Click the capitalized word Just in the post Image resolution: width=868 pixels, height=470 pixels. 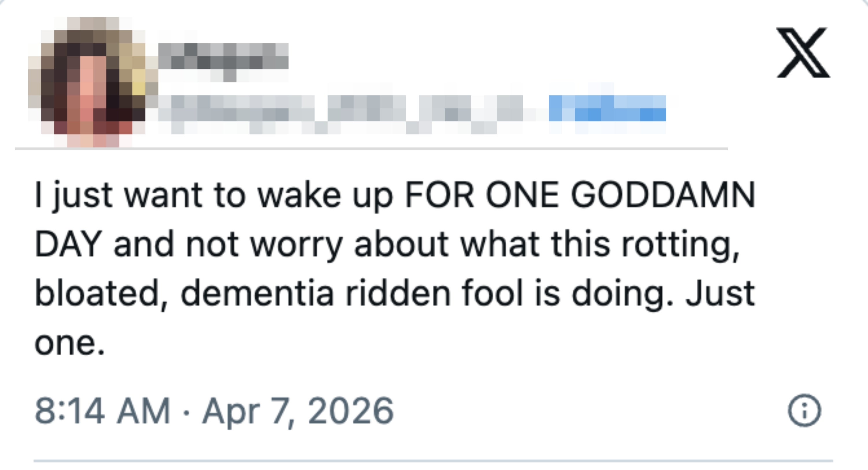[720, 293]
